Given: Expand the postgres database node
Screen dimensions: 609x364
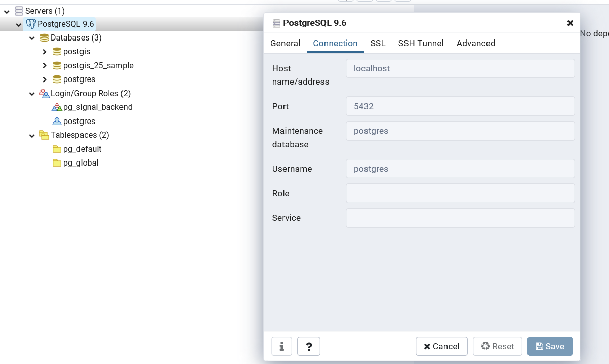Looking at the screenshot, I should coord(45,79).
